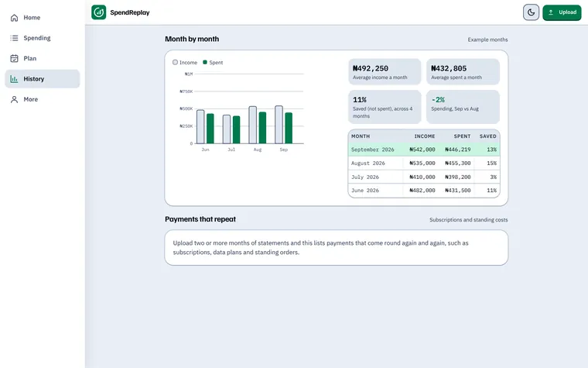Click the 11% saved card
This screenshot has width=588, height=368.
pyautogui.click(x=385, y=107)
